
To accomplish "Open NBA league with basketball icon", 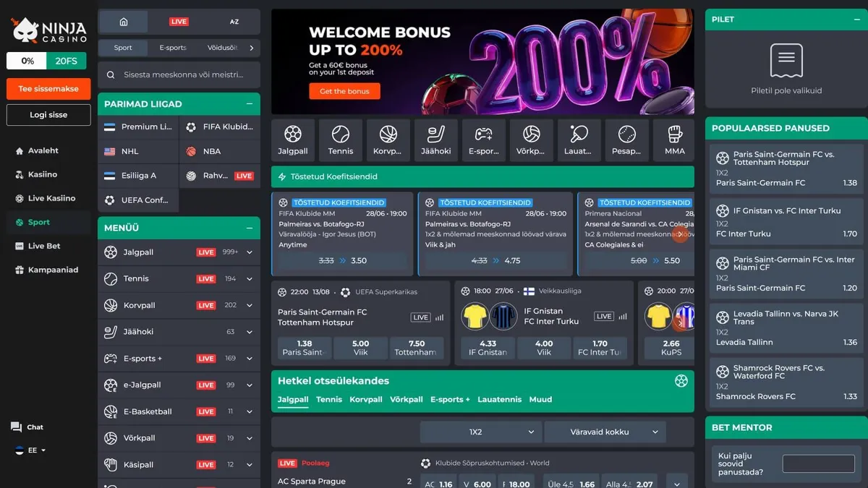I will pyautogui.click(x=220, y=151).
